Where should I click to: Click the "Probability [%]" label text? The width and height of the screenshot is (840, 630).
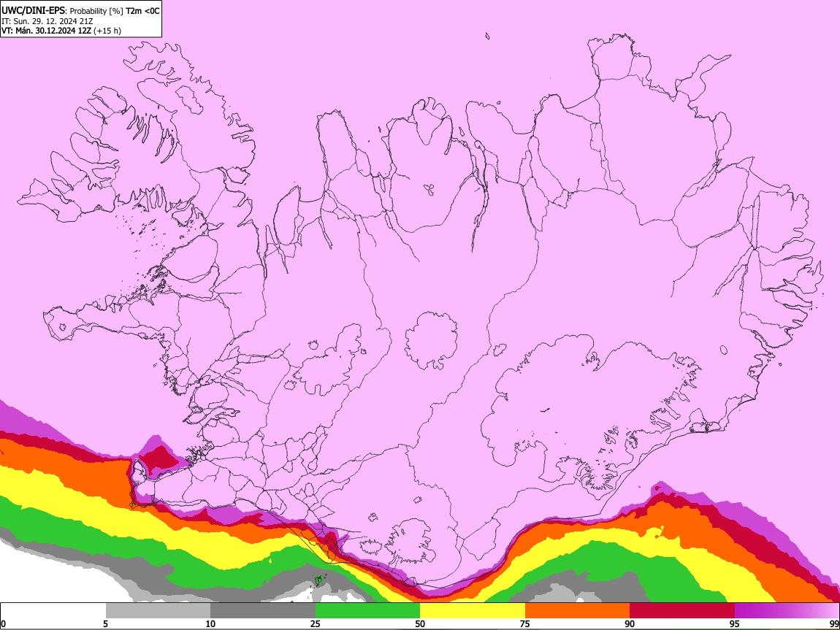[x=96, y=11]
